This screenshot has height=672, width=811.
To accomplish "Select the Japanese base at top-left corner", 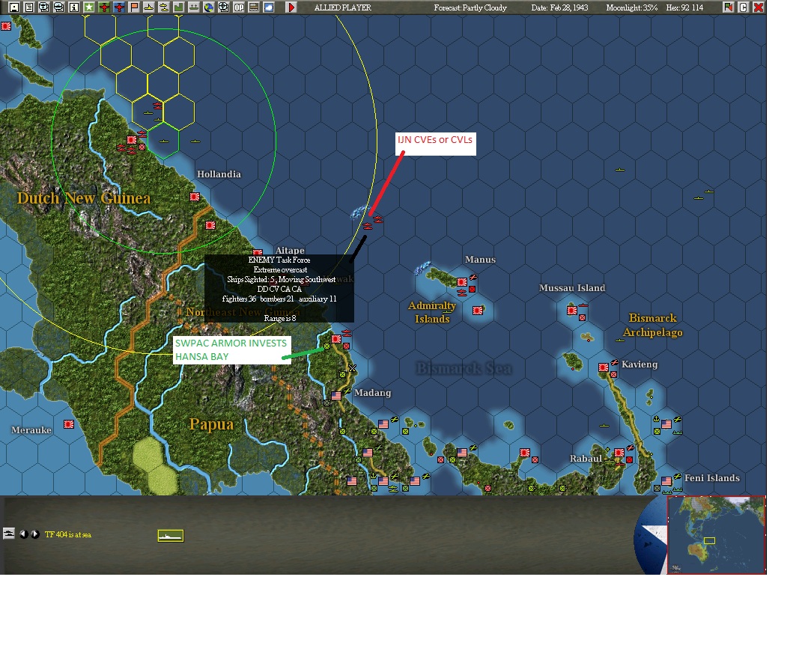I will (x=6, y=26).
